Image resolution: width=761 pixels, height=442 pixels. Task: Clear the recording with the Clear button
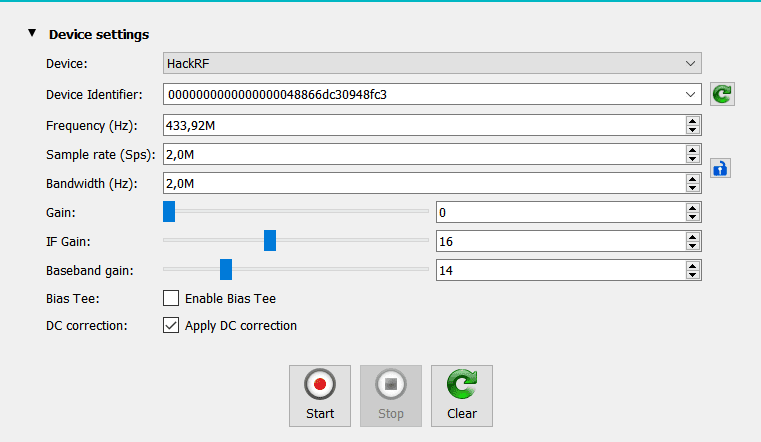[462, 396]
